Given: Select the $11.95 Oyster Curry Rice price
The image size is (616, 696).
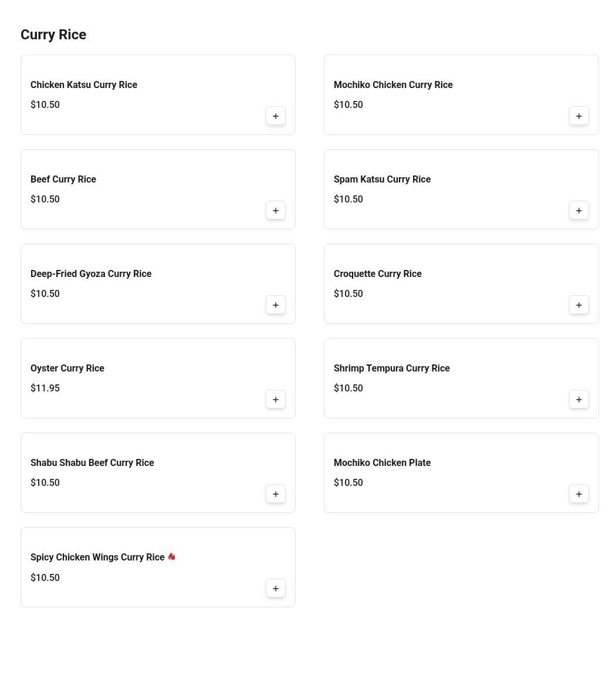Looking at the screenshot, I should coord(45,388).
